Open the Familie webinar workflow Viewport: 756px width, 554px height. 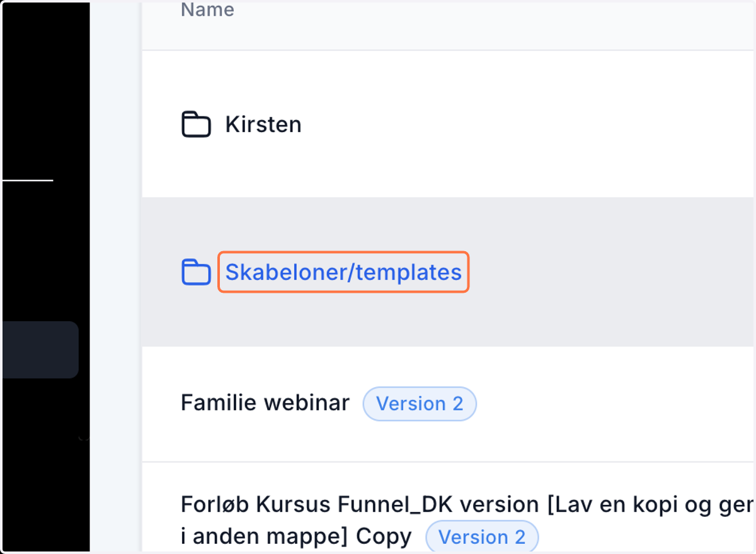coord(265,403)
